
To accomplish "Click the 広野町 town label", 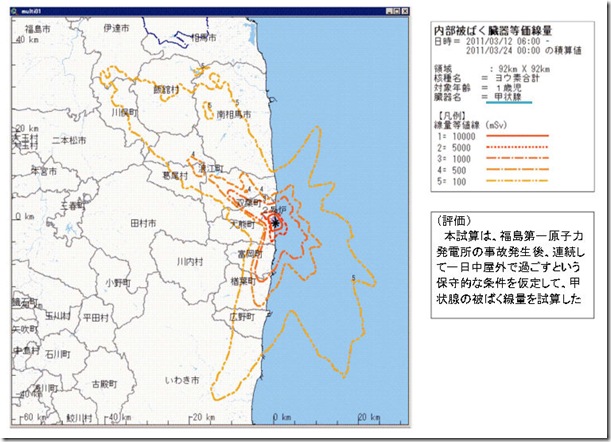I will (241, 317).
